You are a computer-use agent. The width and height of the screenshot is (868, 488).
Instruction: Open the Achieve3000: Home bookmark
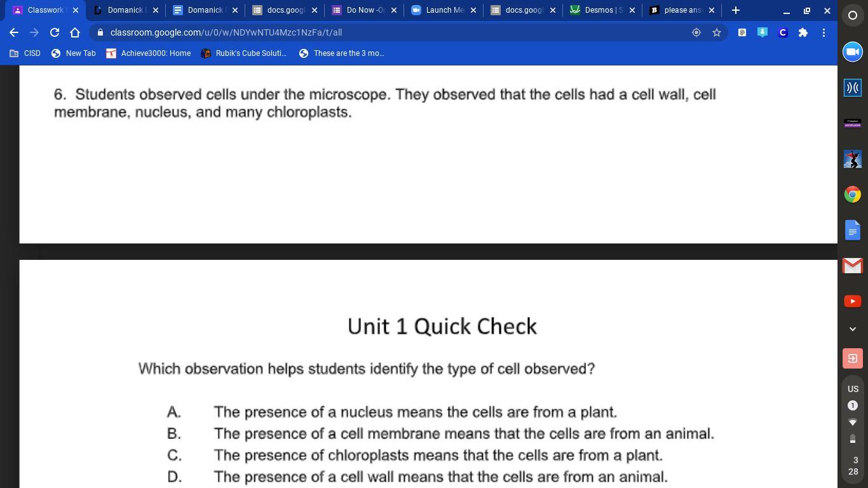click(149, 53)
